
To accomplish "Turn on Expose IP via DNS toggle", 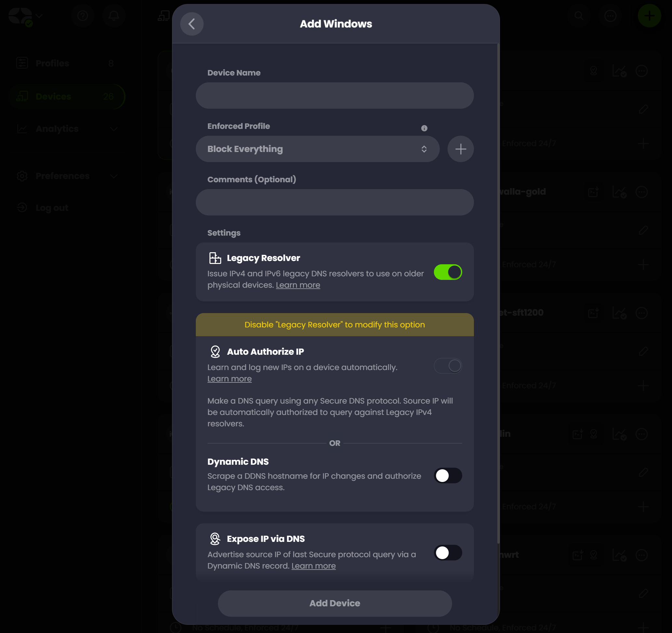I will pyautogui.click(x=448, y=553).
